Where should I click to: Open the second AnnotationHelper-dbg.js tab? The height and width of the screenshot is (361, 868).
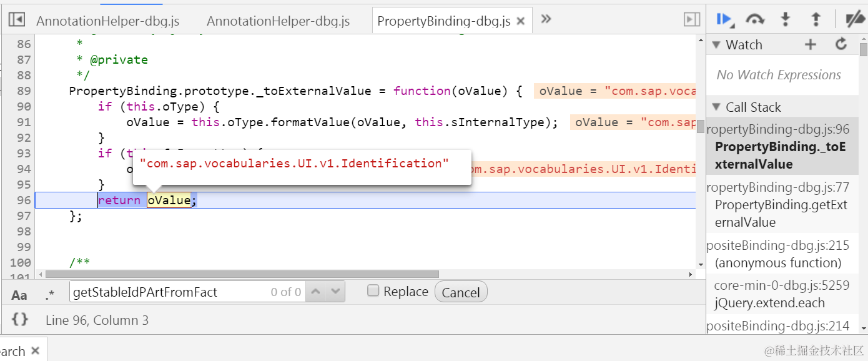pos(279,21)
